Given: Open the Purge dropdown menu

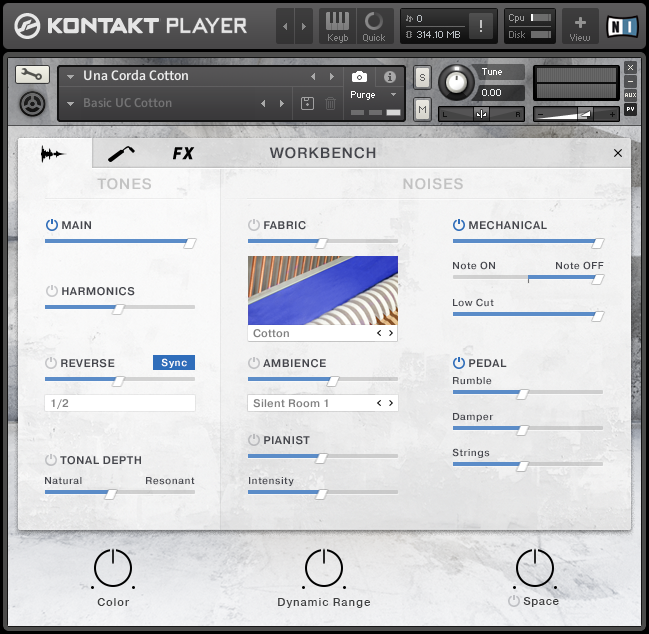Looking at the screenshot, I should pos(373,95).
